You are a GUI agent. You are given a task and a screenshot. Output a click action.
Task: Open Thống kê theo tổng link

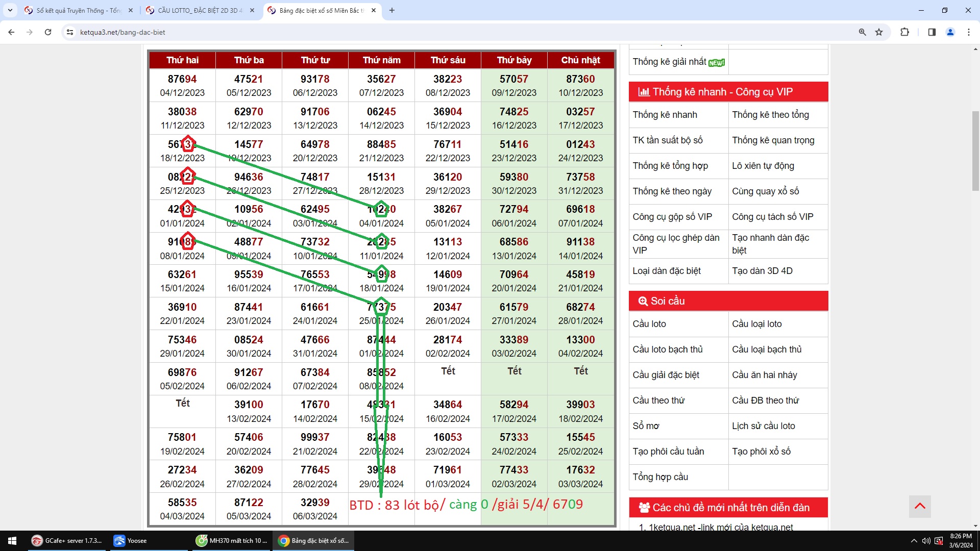(770, 115)
